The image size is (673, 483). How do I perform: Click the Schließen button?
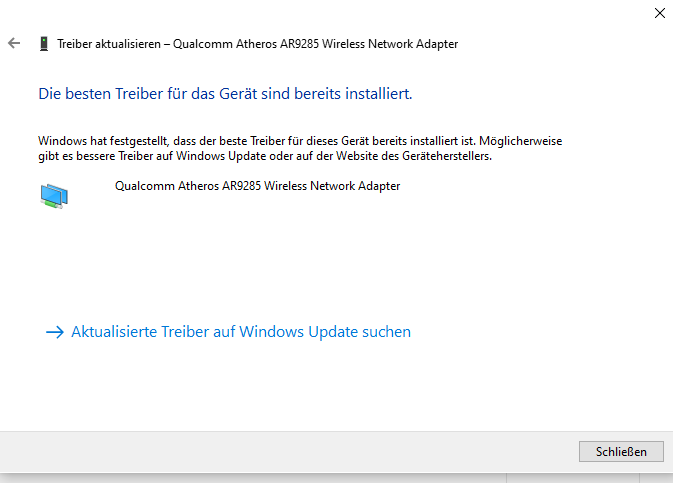[621, 452]
